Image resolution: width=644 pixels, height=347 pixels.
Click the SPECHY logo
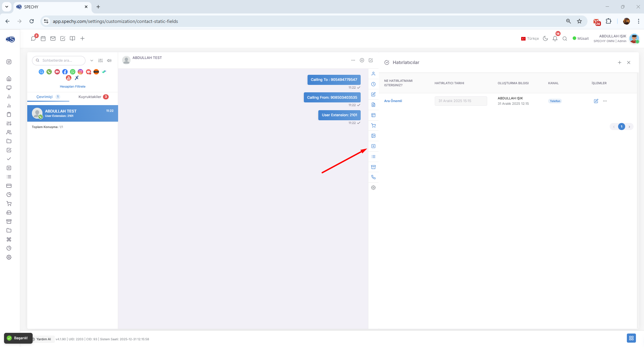pos(10,39)
